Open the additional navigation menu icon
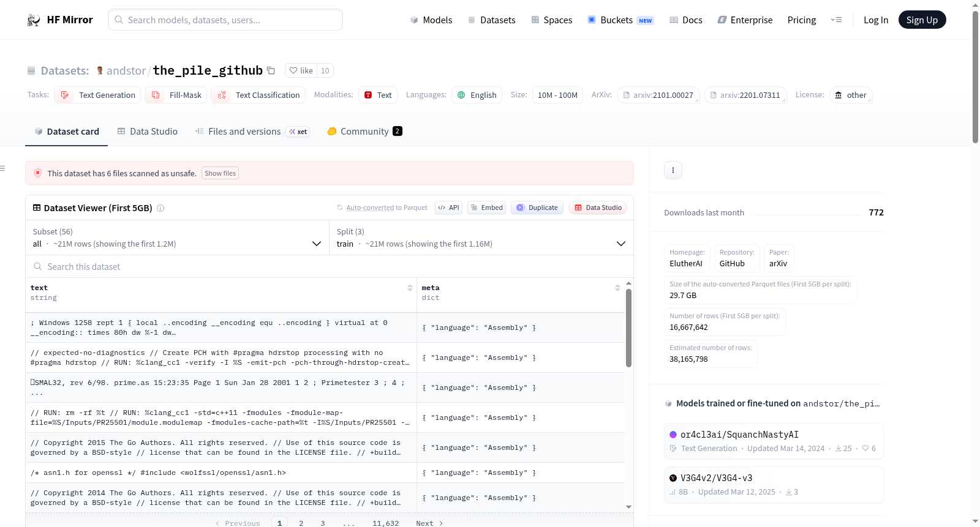 tap(836, 20)
